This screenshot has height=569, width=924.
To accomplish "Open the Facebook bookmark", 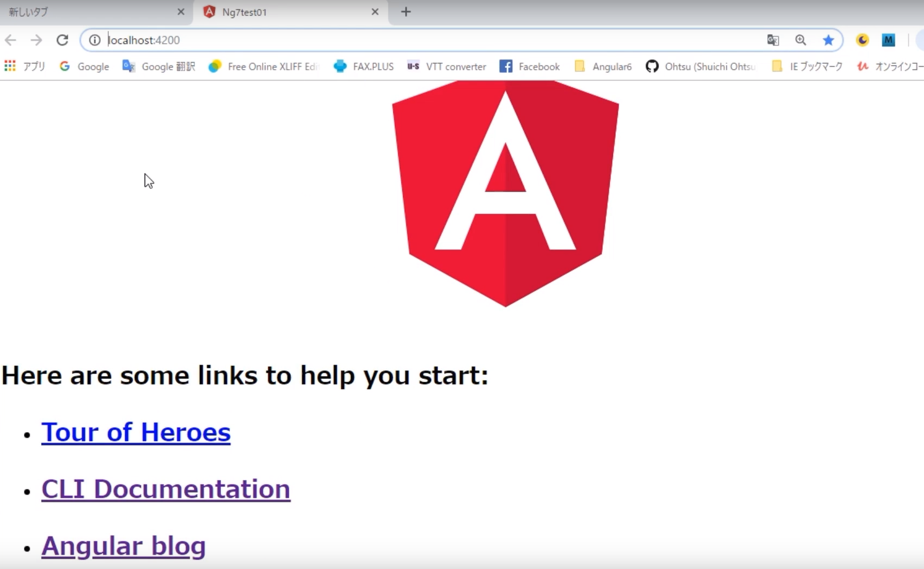I will [x=530, y=66].
